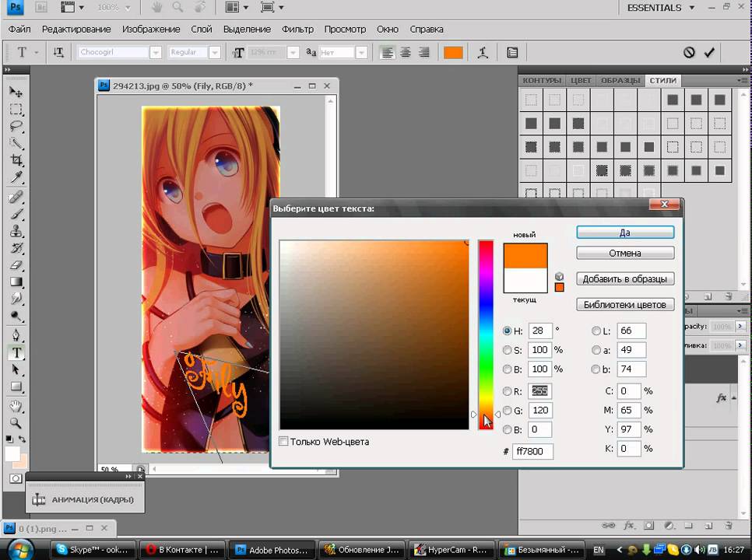Image resolution: width=752 pixels, height=560 pixels.
Task: Select the Dodge tool
Action: pyautogui.click(x=16, y=317)
